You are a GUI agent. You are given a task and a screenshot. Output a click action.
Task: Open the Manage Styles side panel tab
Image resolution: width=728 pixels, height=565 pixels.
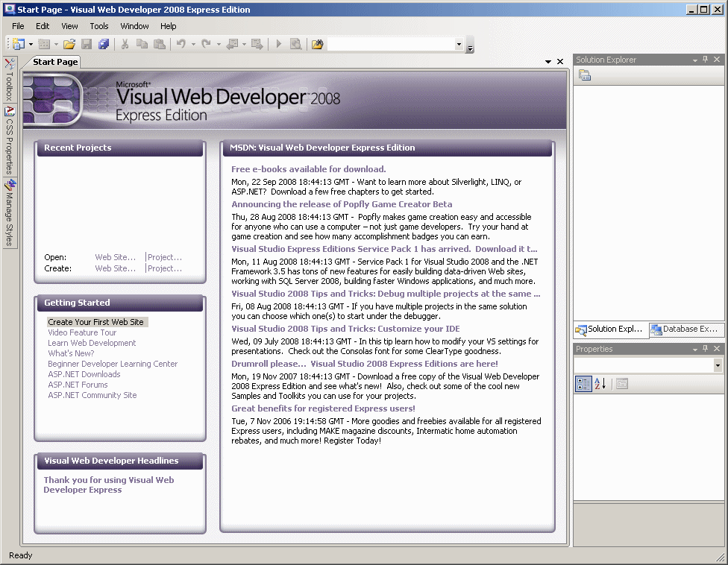tap(9, 212)
